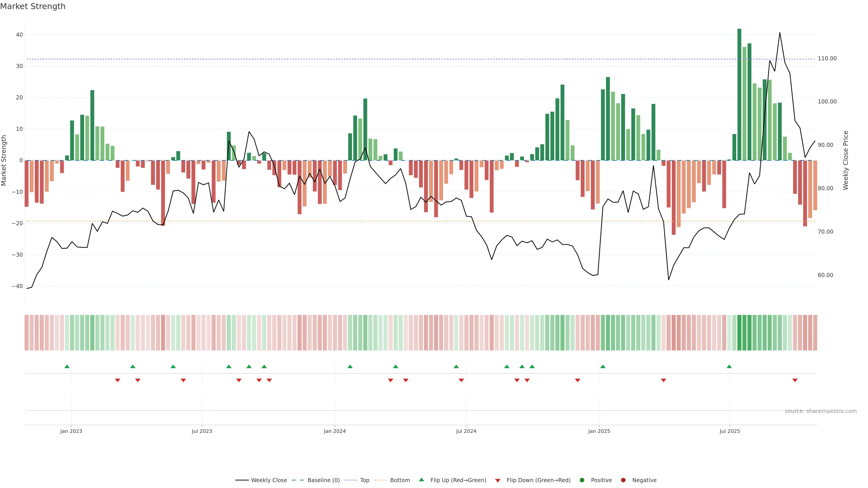This screenshot has height=488, width=868.
Task: Click the tallest dark green bar above 40
Action: point(739,94)
